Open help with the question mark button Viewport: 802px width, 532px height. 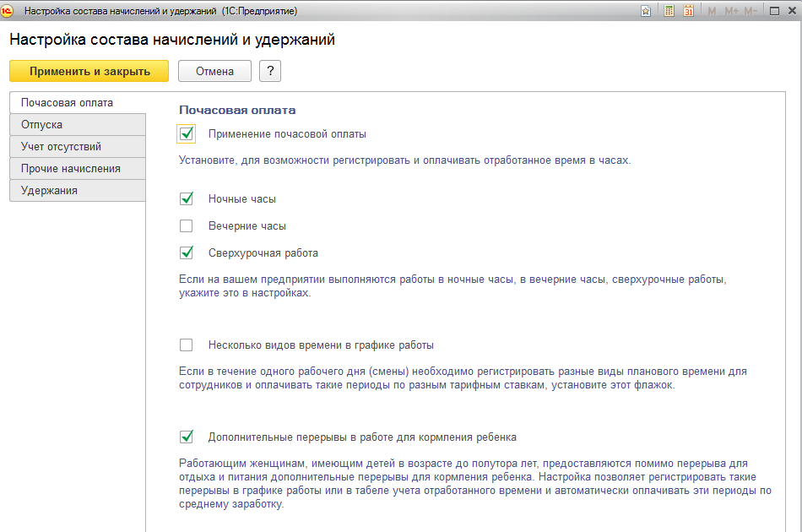[270, 71]
